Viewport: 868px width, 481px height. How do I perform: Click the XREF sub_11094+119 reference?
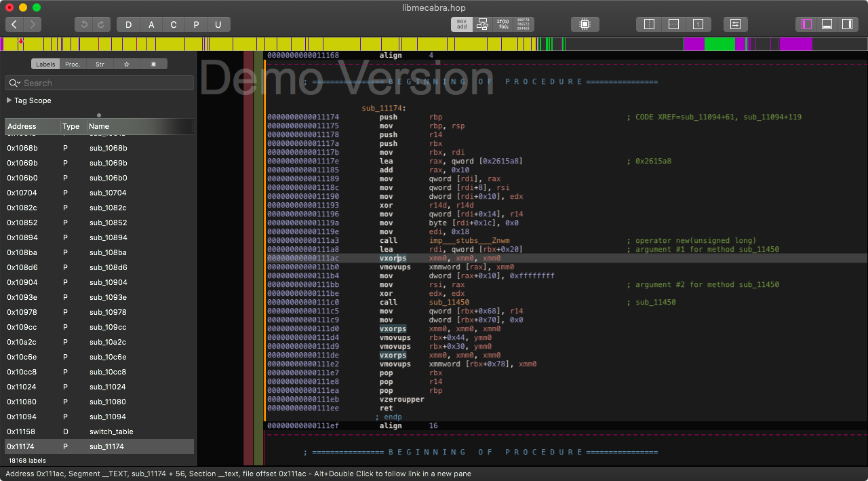click(772, 117)
